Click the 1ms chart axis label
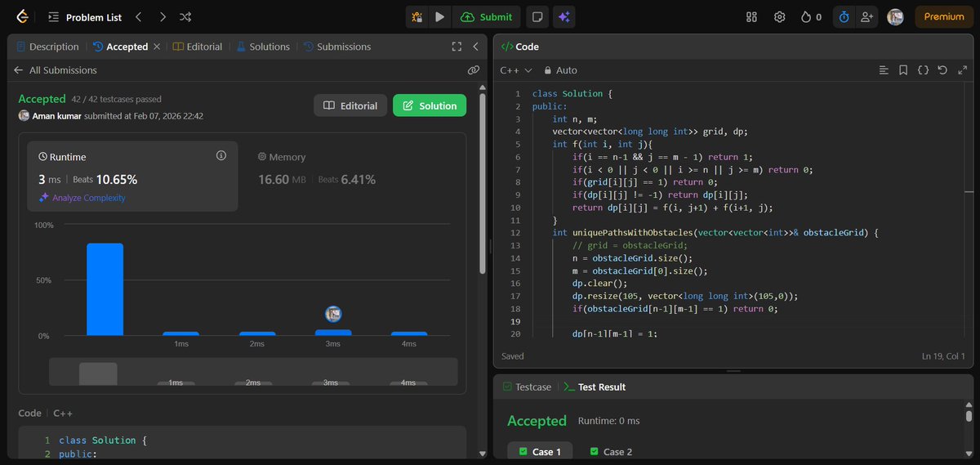 pos(181,344)
